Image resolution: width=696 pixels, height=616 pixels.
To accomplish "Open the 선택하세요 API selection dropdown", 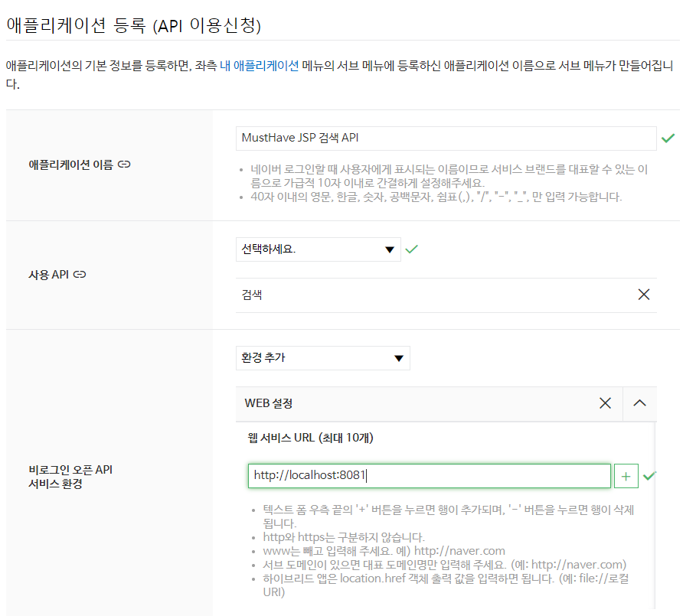I will pos(318,249).
